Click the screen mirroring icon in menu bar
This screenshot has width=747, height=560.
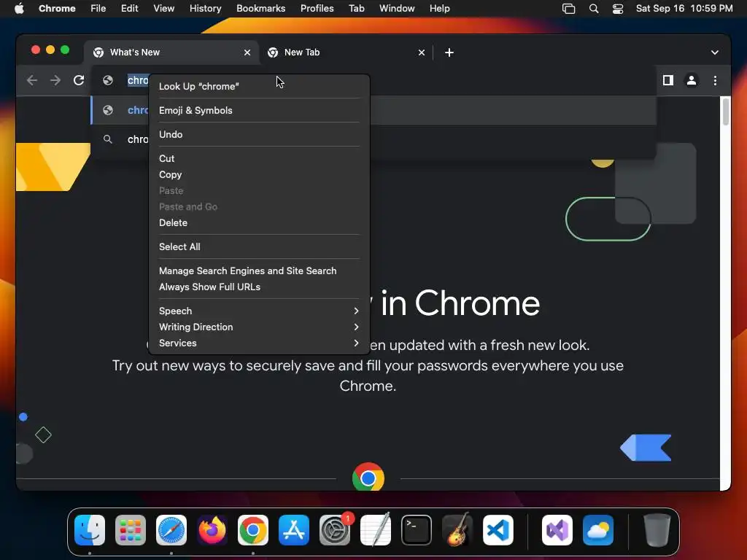pyautogui.click(x=568, y=9)
